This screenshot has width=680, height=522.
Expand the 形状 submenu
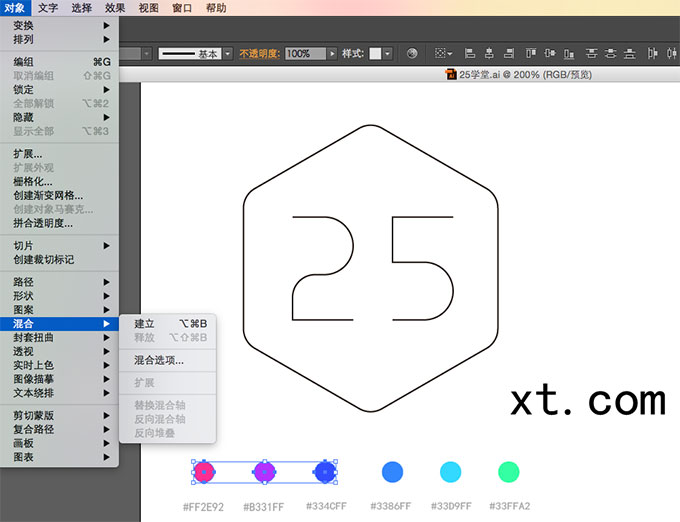click(59, 296)
